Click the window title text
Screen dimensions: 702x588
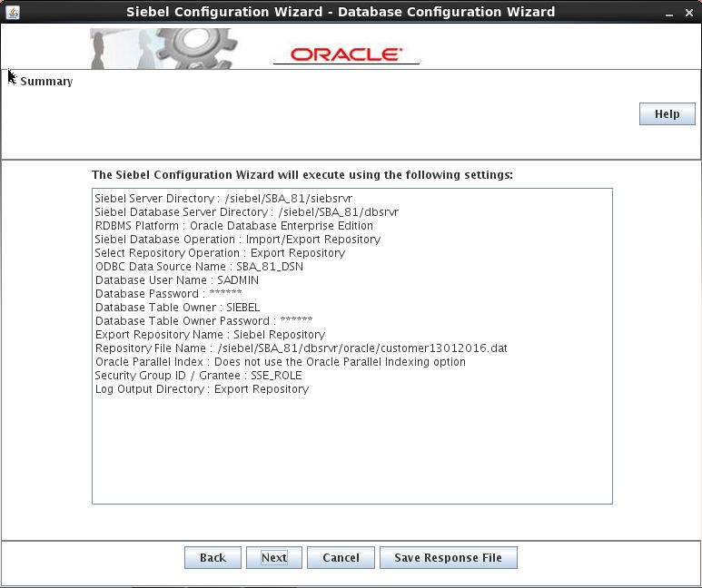point(341,12)
